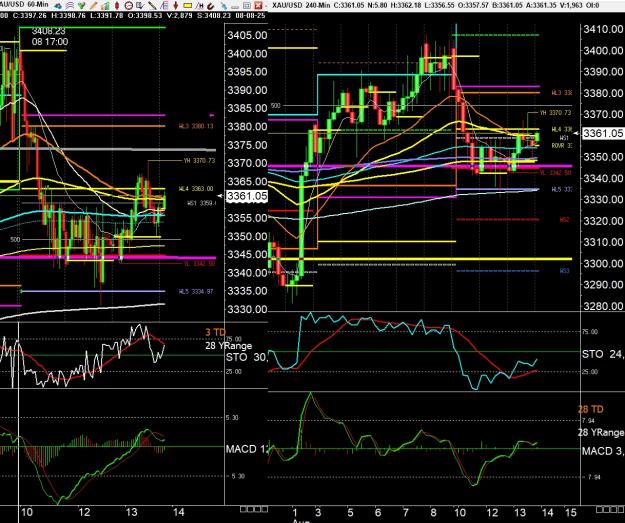Click the WS3 label in 240-Min chart
This screenshot has width=625, height=523.
(564, 271)
